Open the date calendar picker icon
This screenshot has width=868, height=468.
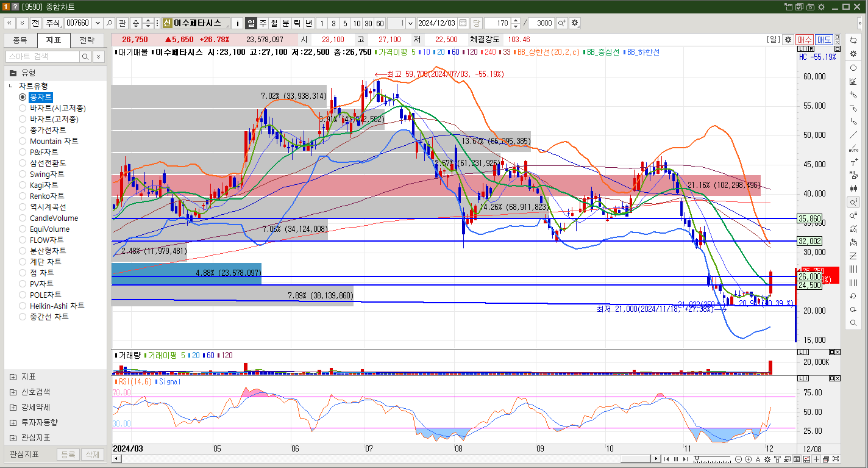463,23
